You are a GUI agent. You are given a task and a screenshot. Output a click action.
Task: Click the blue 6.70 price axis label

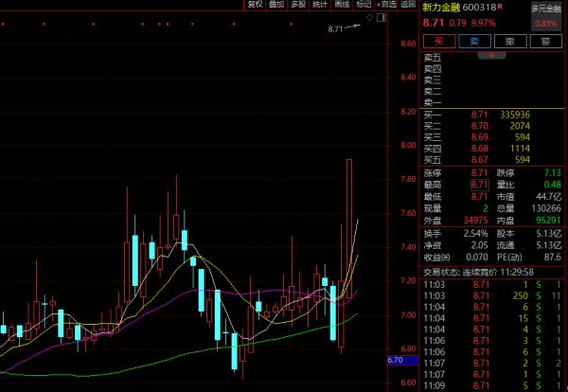point(403,361)
